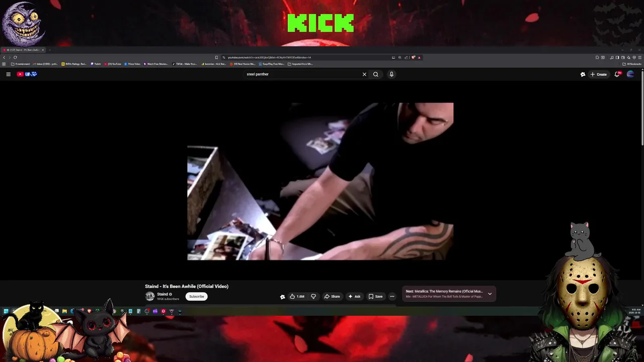Click the remix icon left of like
Image resolution: width=644 pixels, height=362 pixels.
tap(282, 297)
